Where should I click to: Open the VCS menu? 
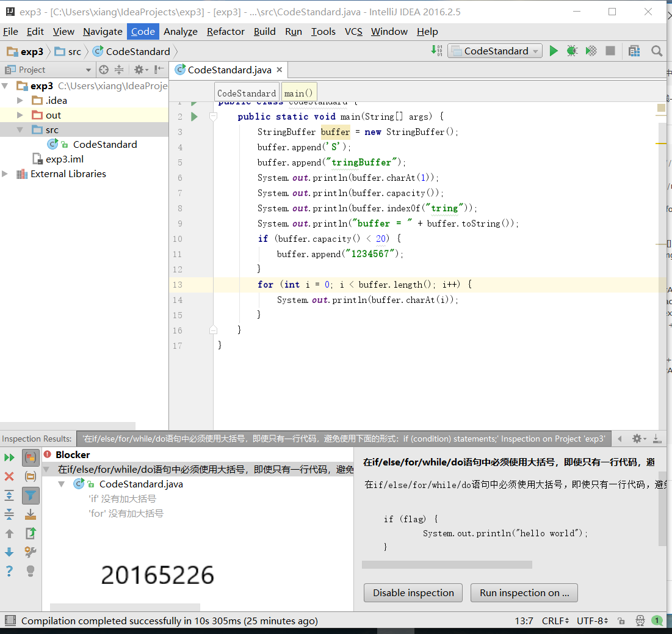353,31
